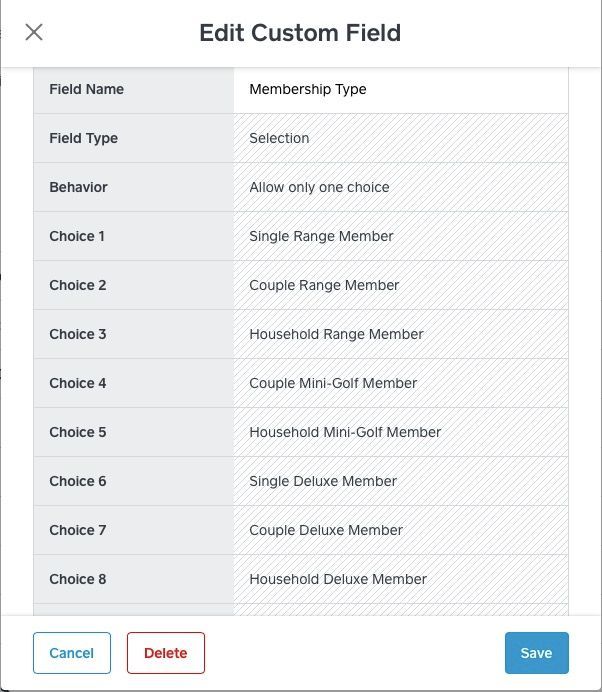Click Single Deluxe Member choice value
602x692 pixels.
(400, 481)
